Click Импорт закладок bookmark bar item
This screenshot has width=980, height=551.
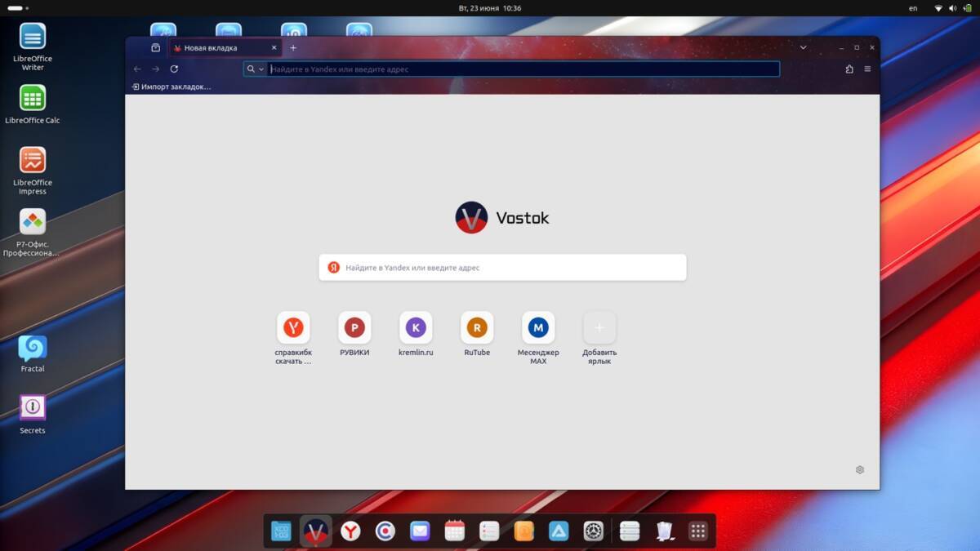[171, 87]
